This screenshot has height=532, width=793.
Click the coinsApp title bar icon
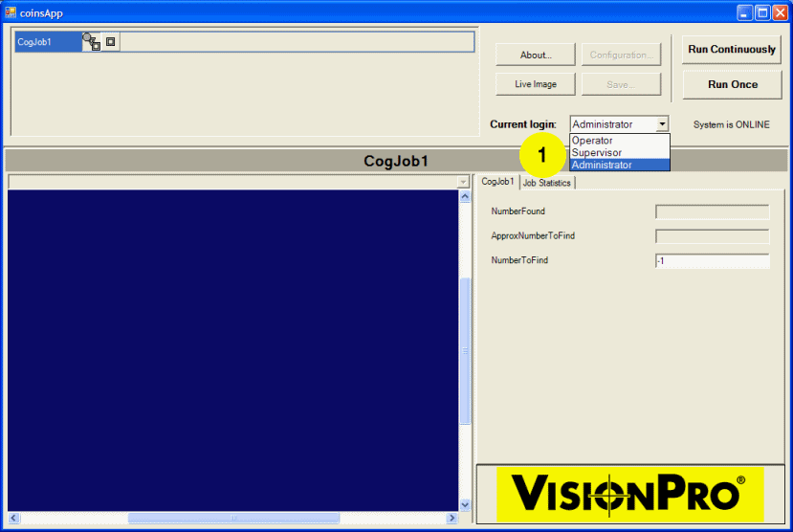(11, 12)
